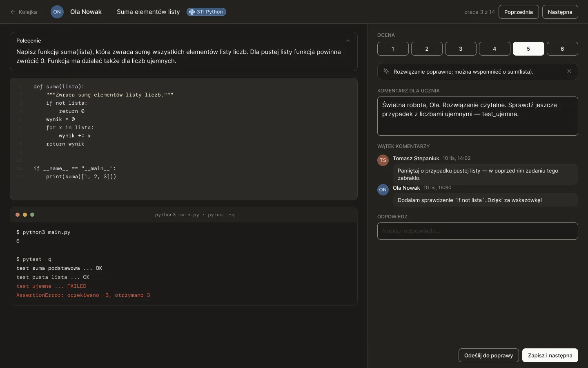Click the "print(suma([1, 2, 3]))" line
The width and height of the screenshot is (588, 368).
[x=81, y=177]
